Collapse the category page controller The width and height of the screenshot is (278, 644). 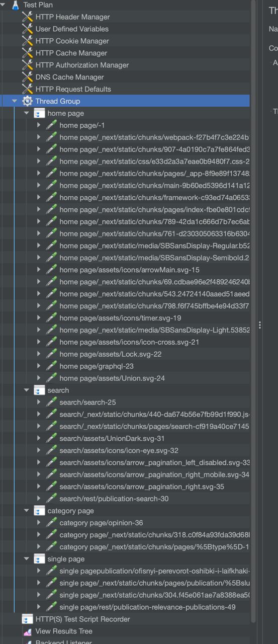coord(27,511)
